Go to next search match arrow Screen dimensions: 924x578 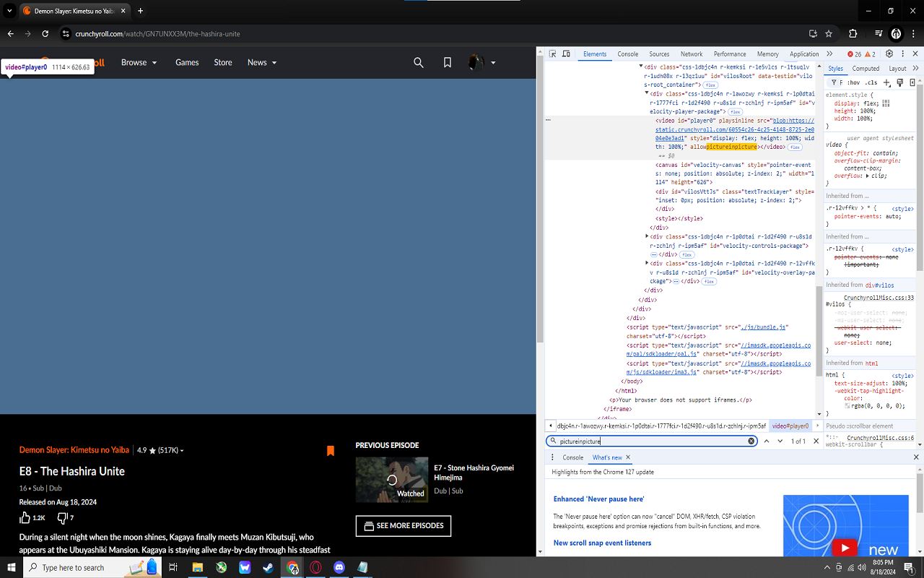(x=780, y=441)
